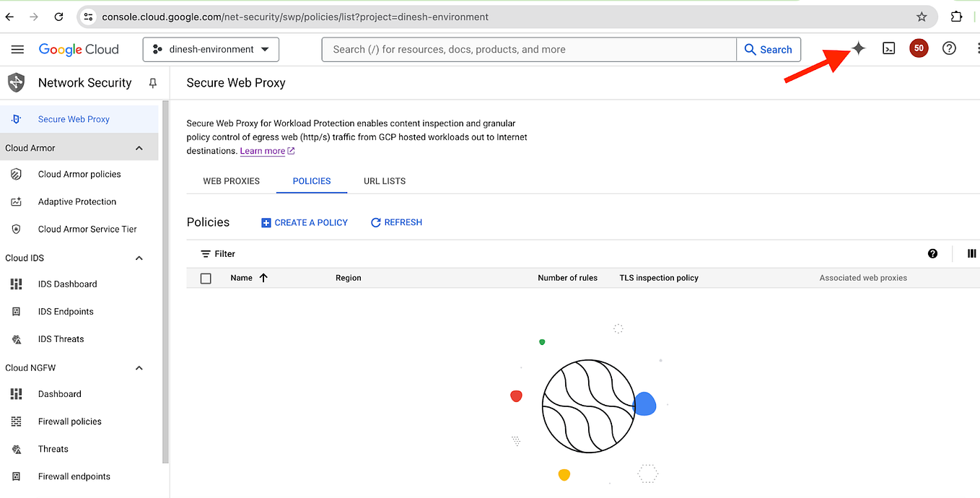980x498 pixels.
Task: Collapse the Cloud IDS section
Action: [139, 258]
